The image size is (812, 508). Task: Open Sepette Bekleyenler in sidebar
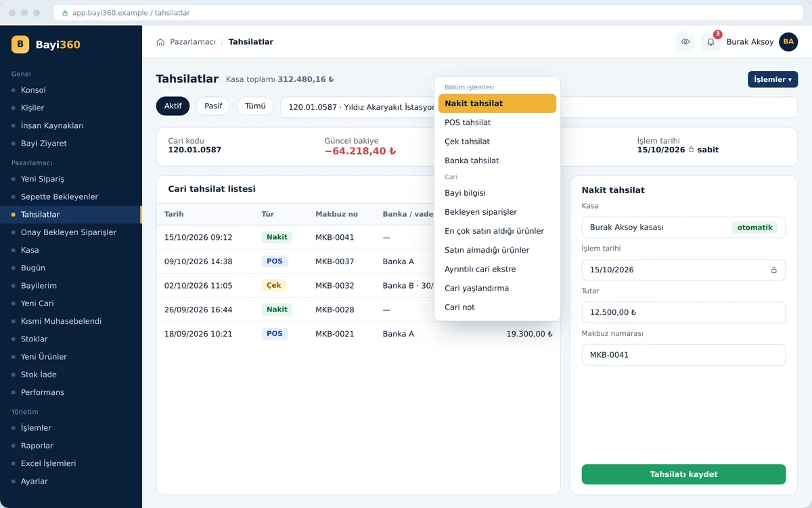click(71, 196)
